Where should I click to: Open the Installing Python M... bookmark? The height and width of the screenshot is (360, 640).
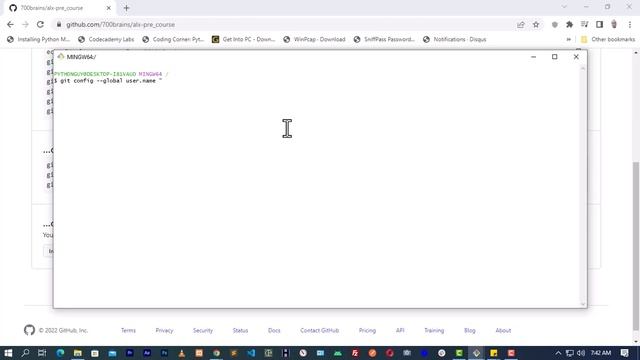[38, 39]
